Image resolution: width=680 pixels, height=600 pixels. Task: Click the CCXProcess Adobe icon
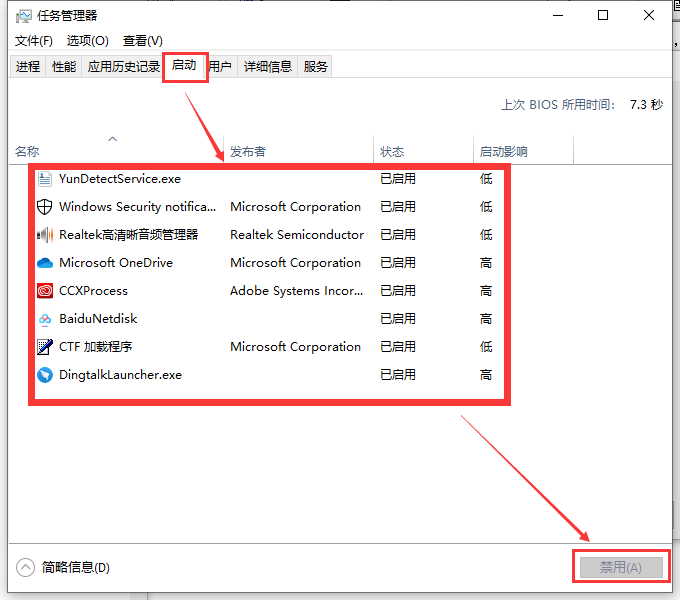(x=44, y=291)
